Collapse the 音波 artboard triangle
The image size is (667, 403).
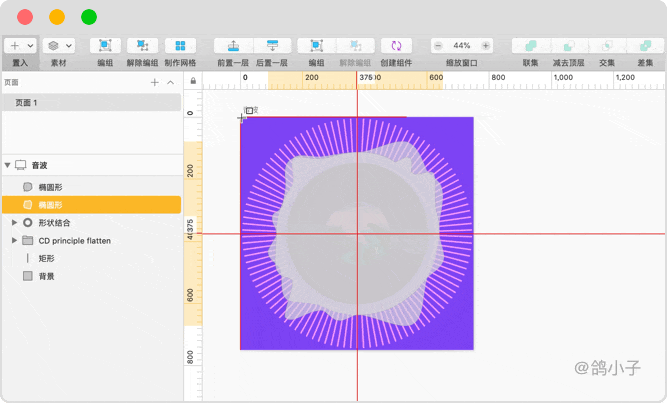[x=7, y=165]
